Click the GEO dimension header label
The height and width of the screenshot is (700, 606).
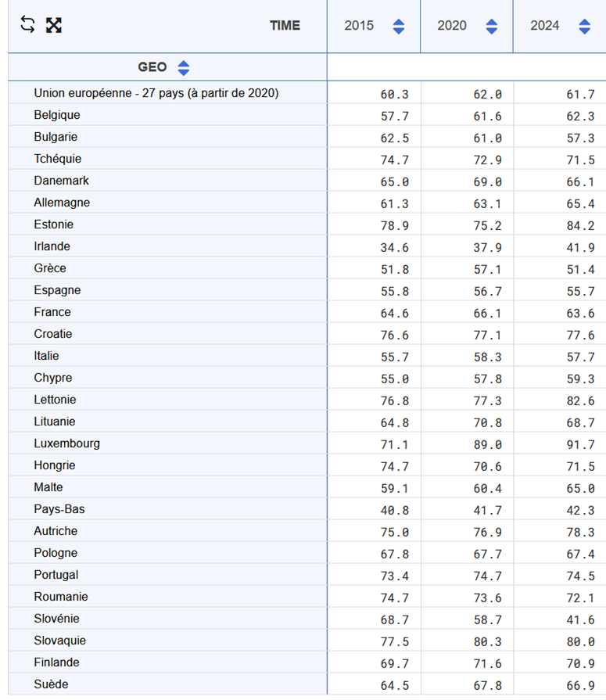click(x=152, y=67)
